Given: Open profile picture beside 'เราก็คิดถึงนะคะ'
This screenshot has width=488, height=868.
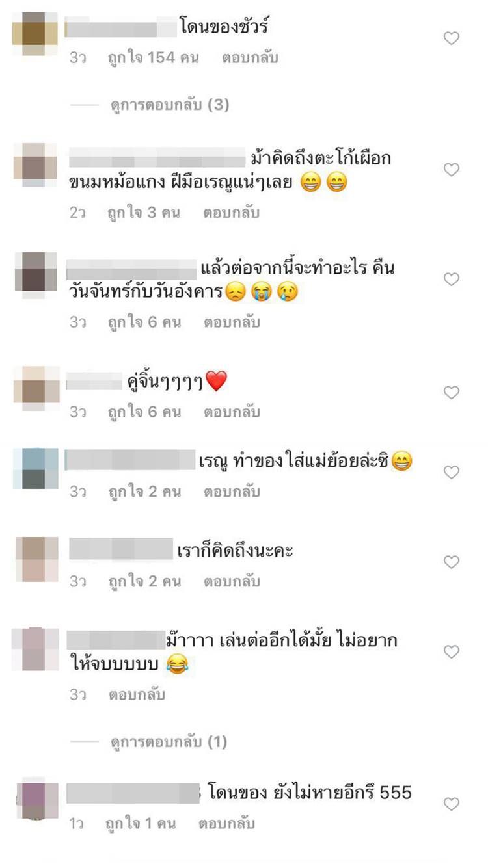Looking at the screenshot, I should click(x=36, y=559).
